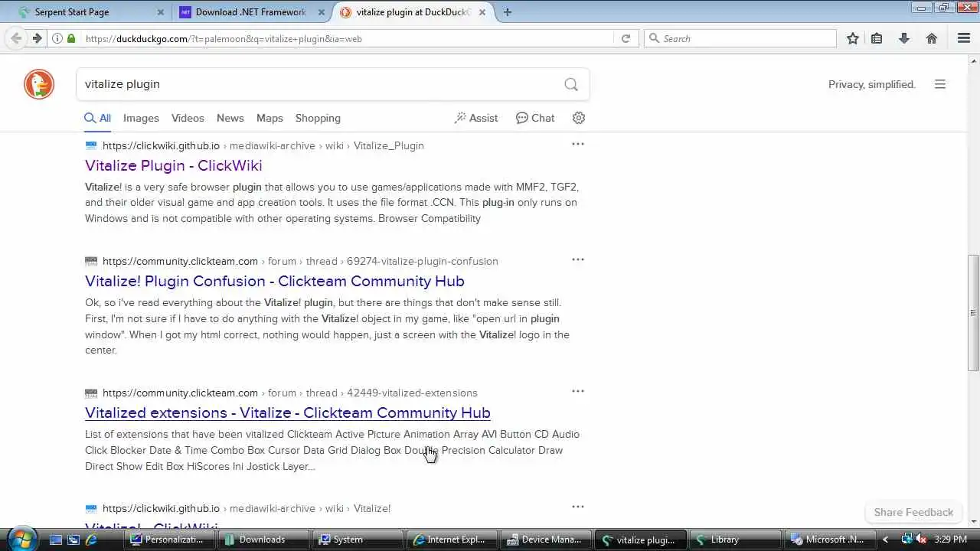Go back with the browser back arrow
The image size is (980, 551).
pyautogui.click(x=16, y=38)
